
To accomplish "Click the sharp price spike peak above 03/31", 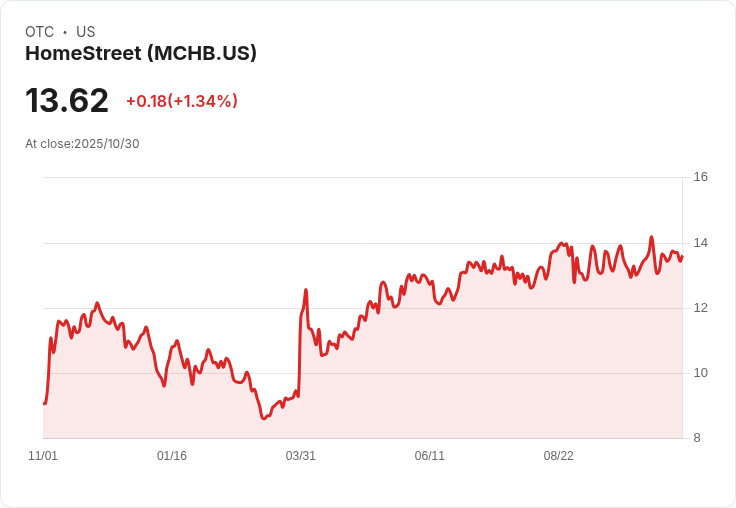I will (306, 290).
